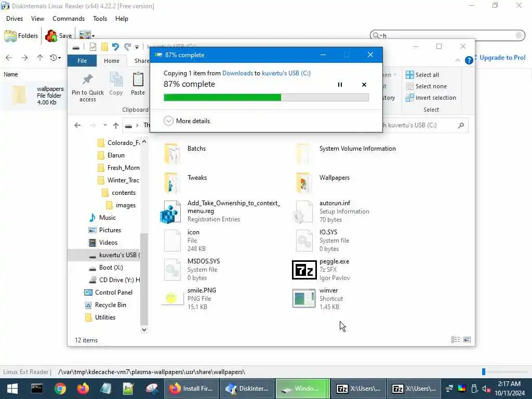532x399 pixels.
Task: Click Name column header
Action: click(11, 74)
